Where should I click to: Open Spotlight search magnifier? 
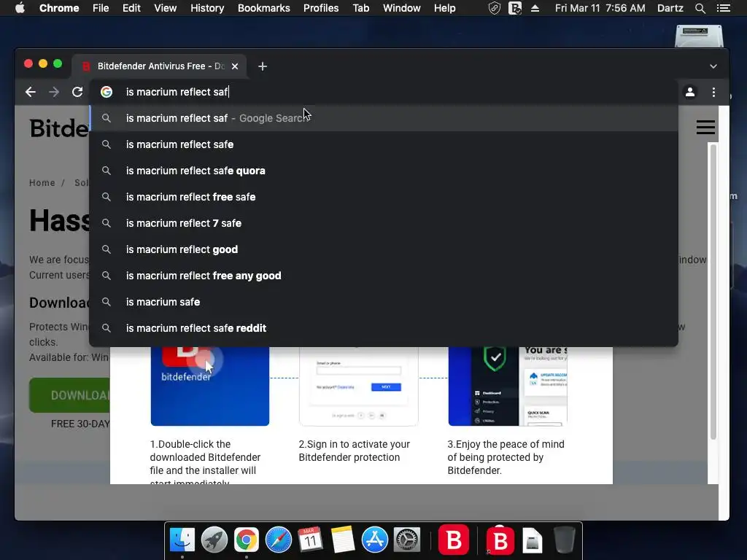click(700, 8)
